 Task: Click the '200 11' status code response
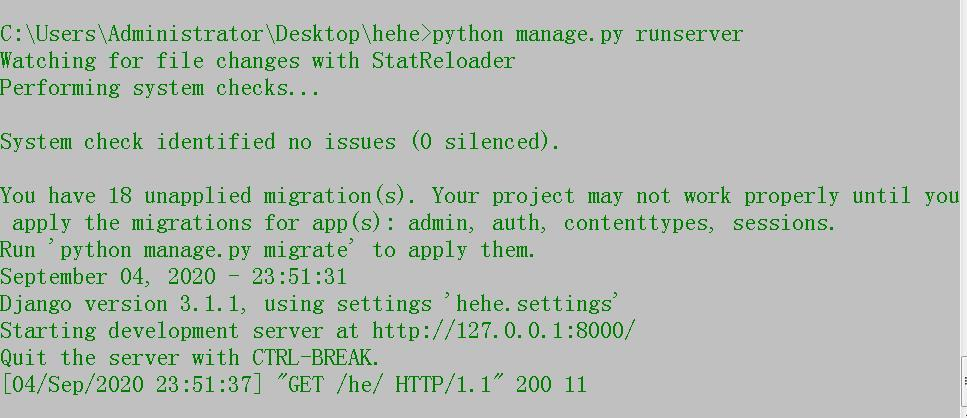(x=551, y=384)
